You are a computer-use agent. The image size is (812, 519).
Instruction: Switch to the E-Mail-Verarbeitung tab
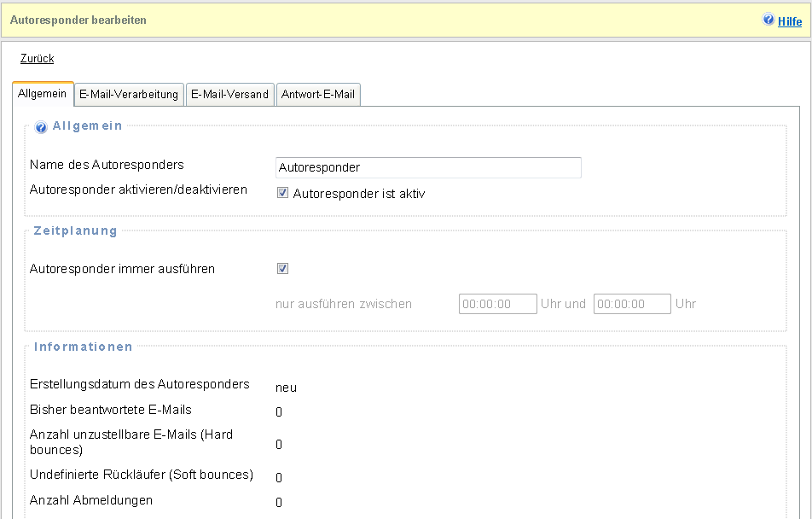click(129, 95)
